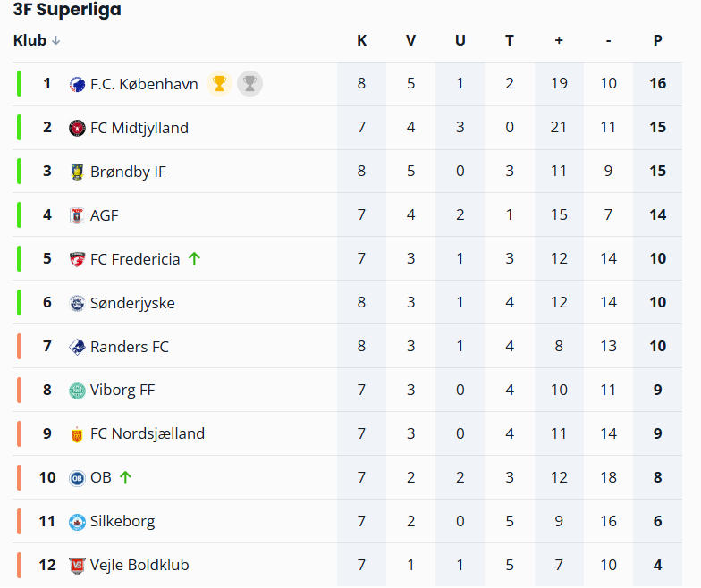
Task: Sort table by the Klub arrow
Action: coord(56,40)
